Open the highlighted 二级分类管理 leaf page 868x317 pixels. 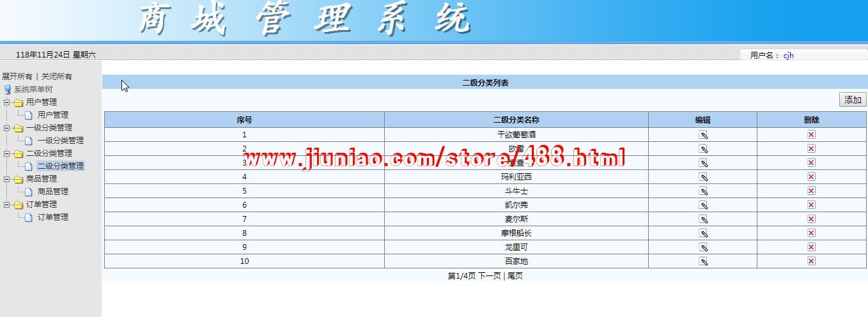tap(61, 166)
